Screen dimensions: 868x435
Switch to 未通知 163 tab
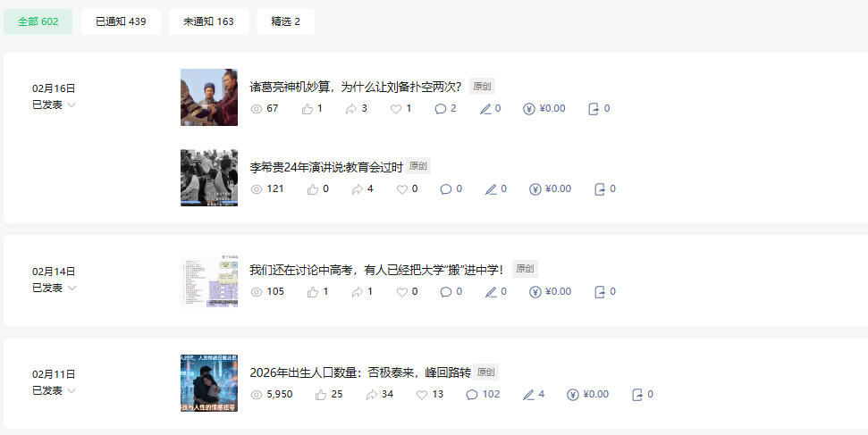208,21
